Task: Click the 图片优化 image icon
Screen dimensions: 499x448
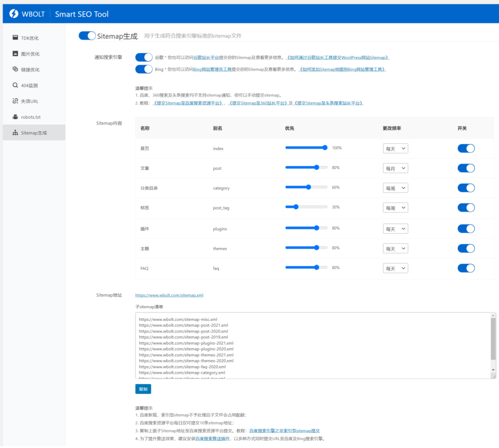Action: pyautogui.click(x=16, y=54)
